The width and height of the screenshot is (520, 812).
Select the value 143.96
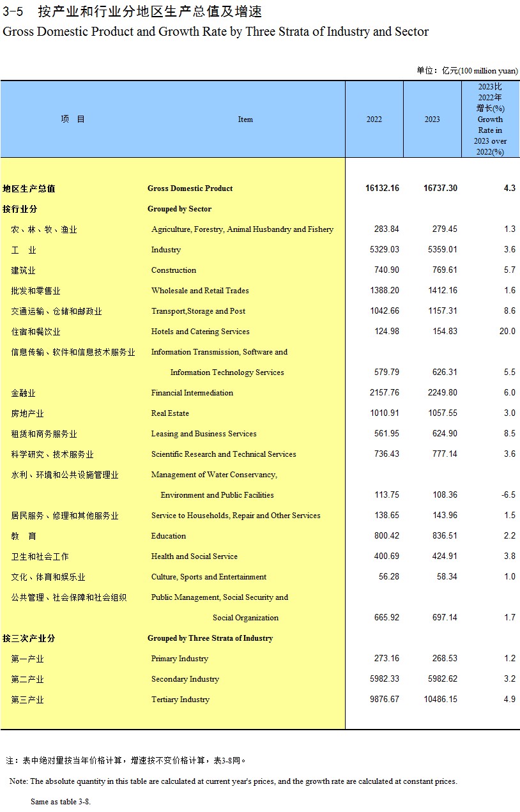point(445,516)
